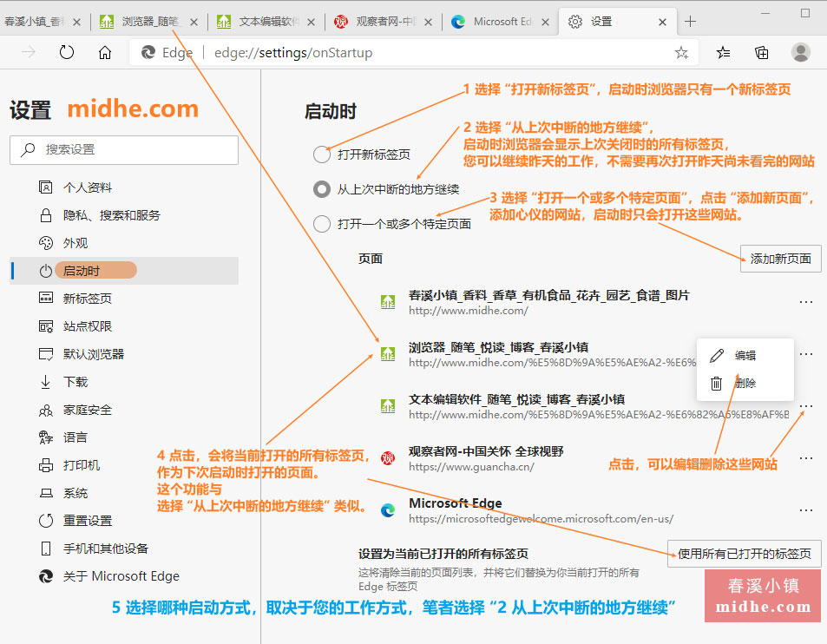Click 春溪小镇_香料_香草 page title
Viewport: 827px width, 644px height.
point(549,295)
